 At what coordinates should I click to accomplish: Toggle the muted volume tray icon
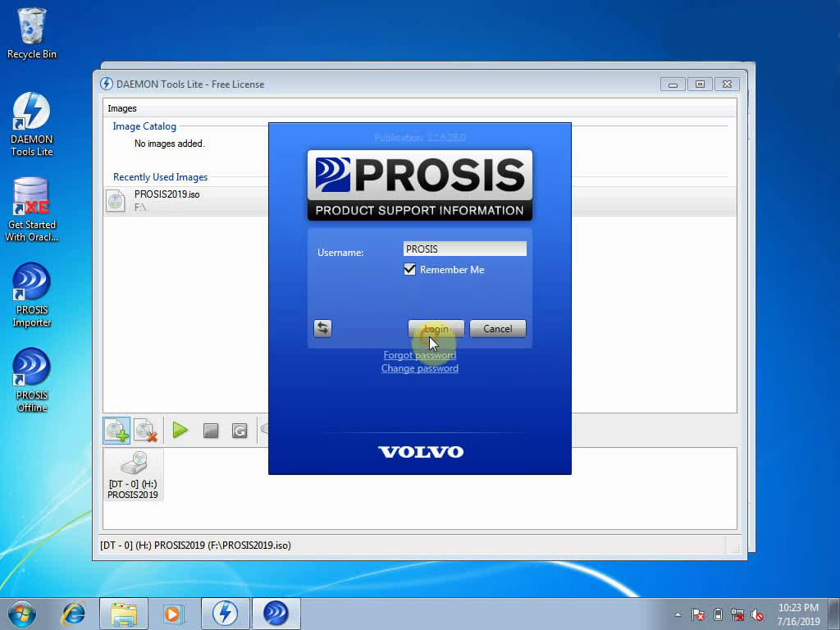[757, 614]
